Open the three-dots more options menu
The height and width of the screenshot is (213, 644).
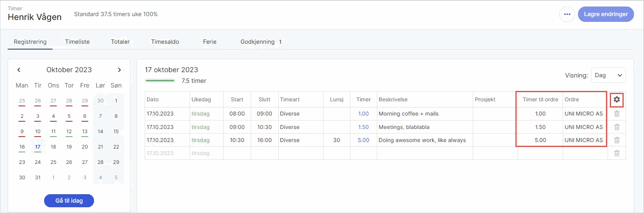[567, 14]
